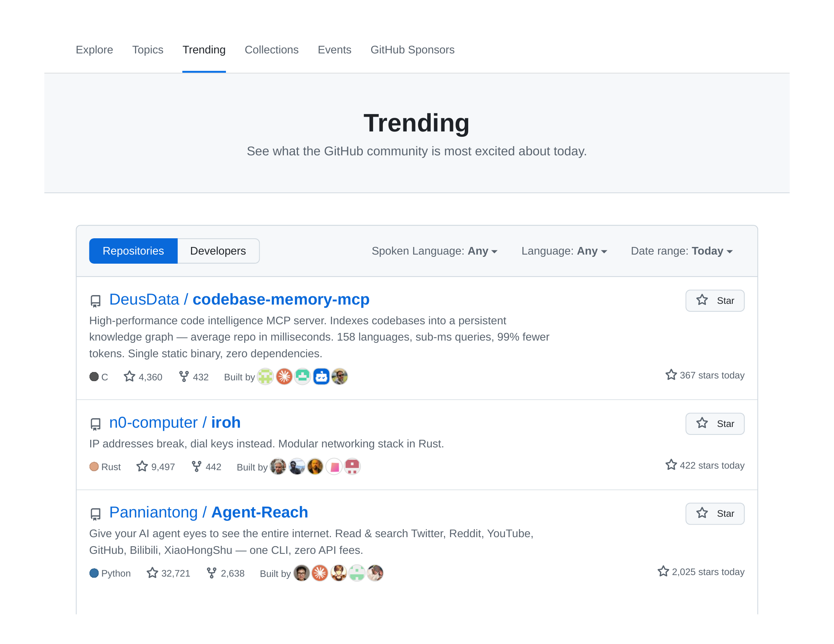The width and height of the screenshot is (834, 644).
Task: Open first contributor avatar of Agent-Reach
Action: click(x=301, y=573)
